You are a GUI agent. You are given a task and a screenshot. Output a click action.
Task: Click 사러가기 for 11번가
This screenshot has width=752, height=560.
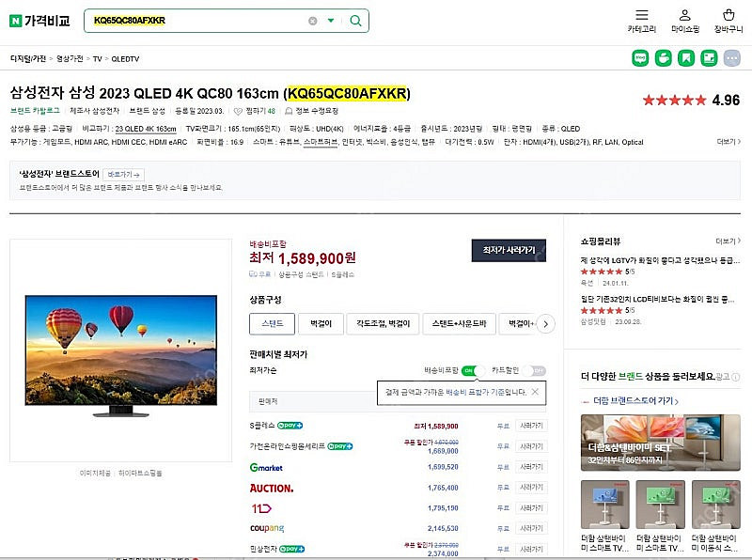tap(531, 508)
